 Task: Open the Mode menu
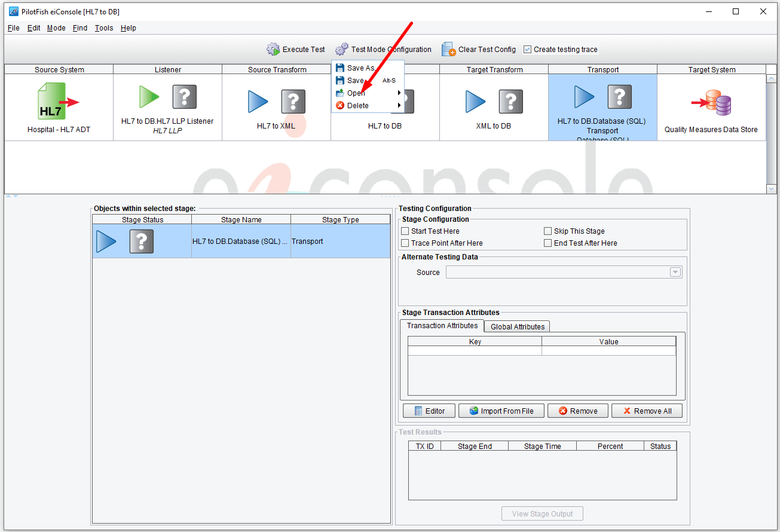coord(56,28)
